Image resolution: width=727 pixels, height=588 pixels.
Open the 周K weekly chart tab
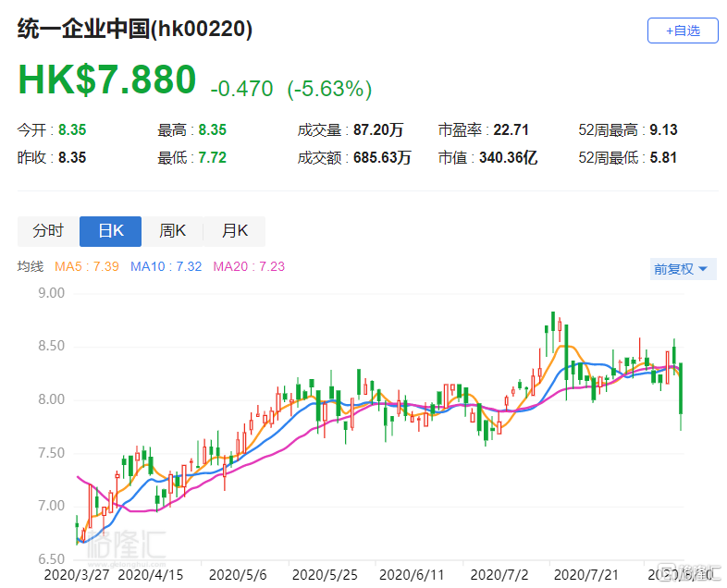pos(172,231)
